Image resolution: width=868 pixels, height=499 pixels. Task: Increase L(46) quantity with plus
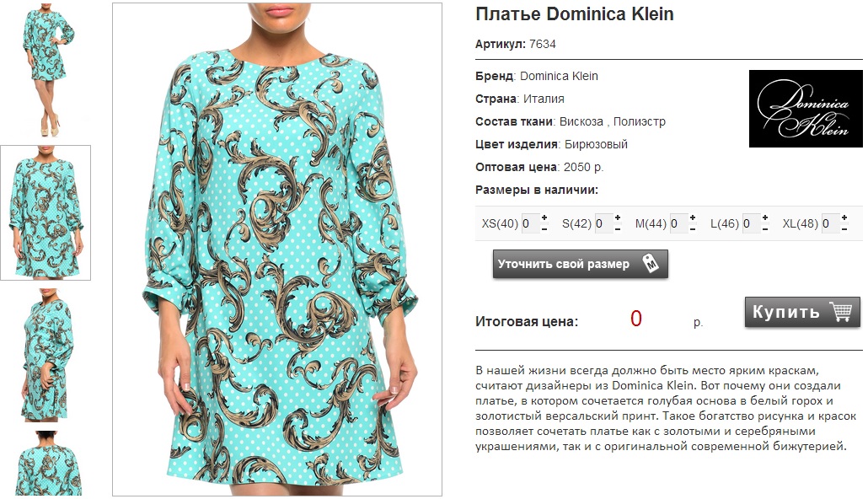[x=765, y=217]
